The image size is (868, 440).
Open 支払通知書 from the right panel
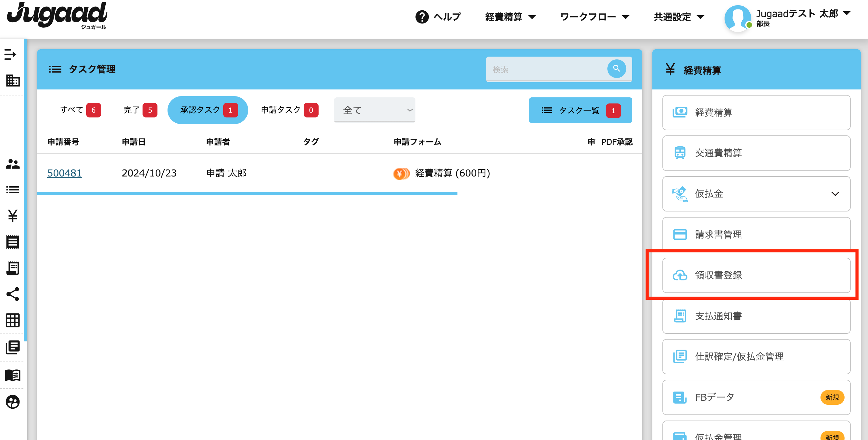(x=756, y=316)
